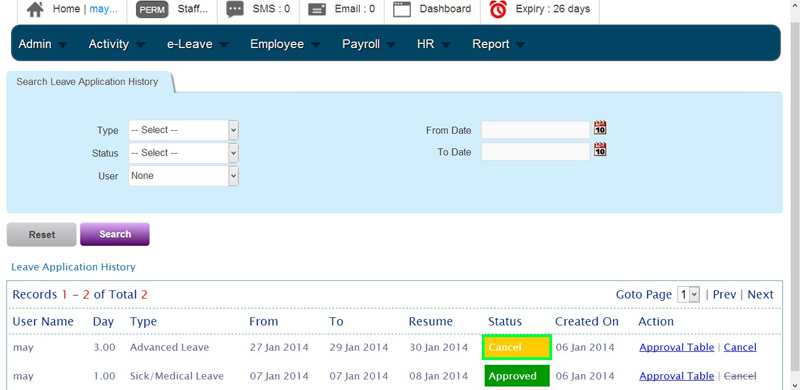Open the SMS speech bubble icon
Viewport: 800px width, 390px height.
[x=235, y=9]
